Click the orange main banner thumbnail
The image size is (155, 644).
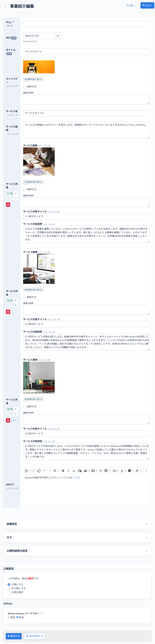[39, 67]
